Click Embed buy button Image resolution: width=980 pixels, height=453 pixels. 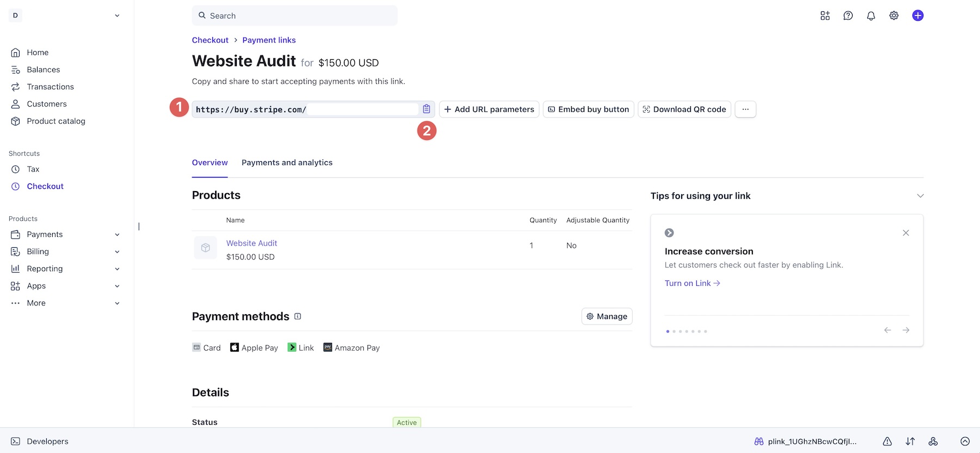tap(589, 109)
